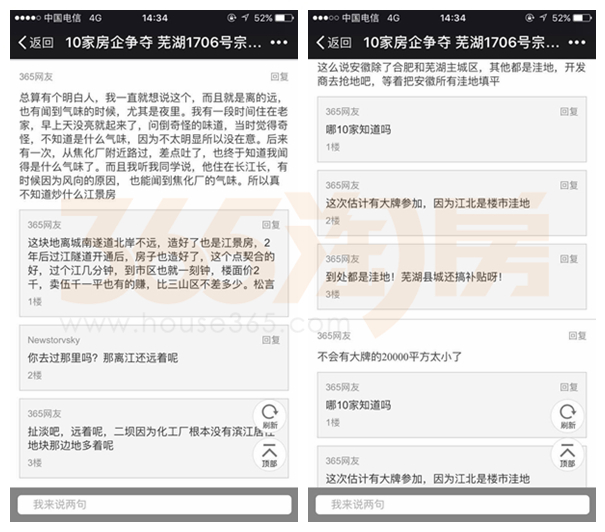Screen dimensions: 605x532
Task: Click the signal dots in left status bar
Action: tap(27, 18)
